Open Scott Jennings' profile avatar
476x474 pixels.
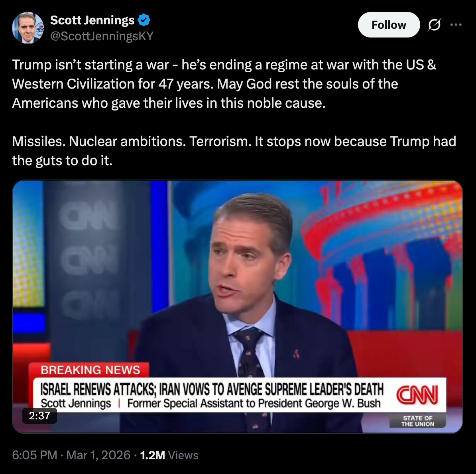[28, 28]
